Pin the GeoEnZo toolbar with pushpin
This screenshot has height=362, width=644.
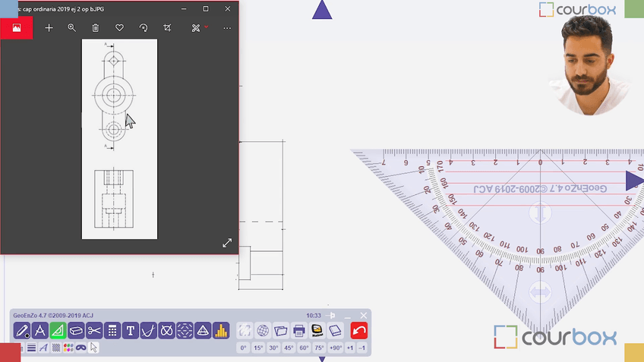tap(331, 315)
